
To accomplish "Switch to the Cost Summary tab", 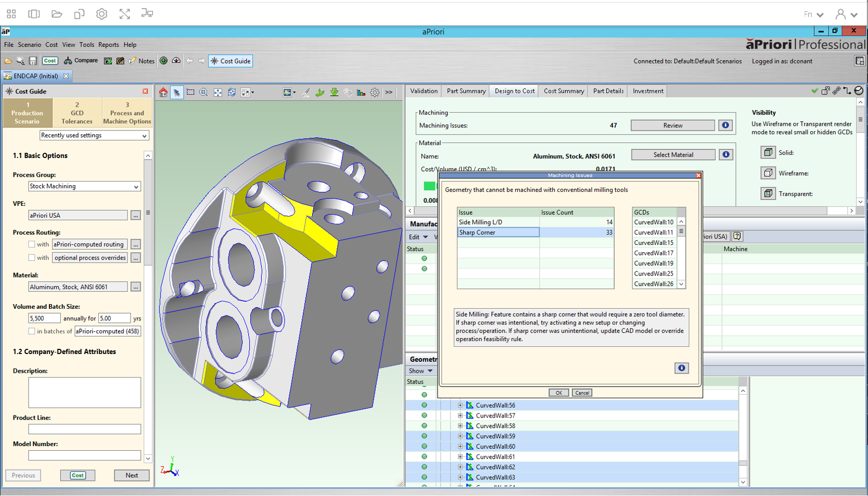I will click(x=564, y=91).
